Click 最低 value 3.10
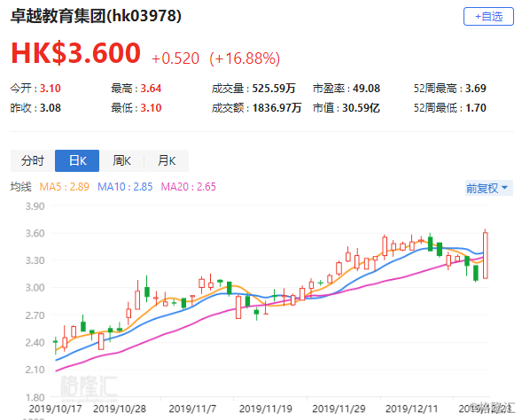The width and height of the screenshot is (522, 420). coord(151,108)
